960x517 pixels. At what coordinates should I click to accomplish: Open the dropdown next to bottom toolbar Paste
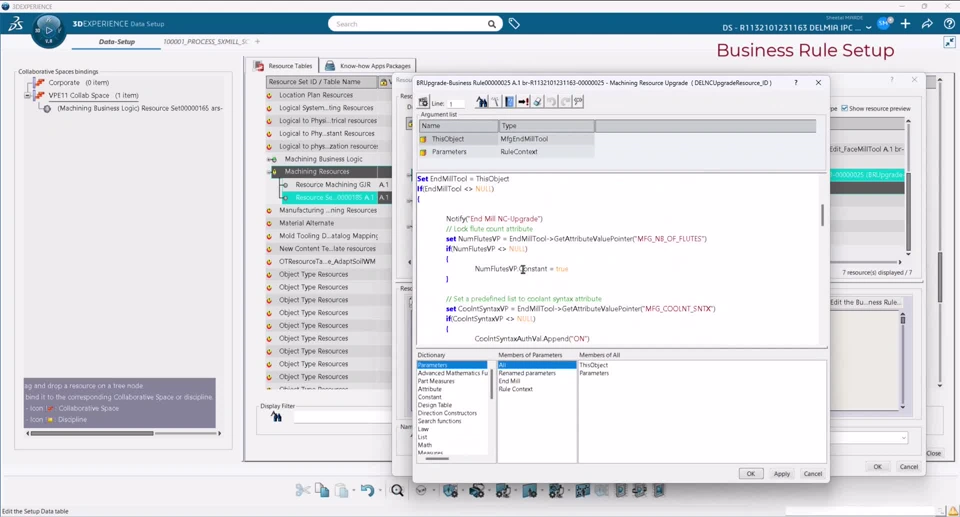[353, 491]
